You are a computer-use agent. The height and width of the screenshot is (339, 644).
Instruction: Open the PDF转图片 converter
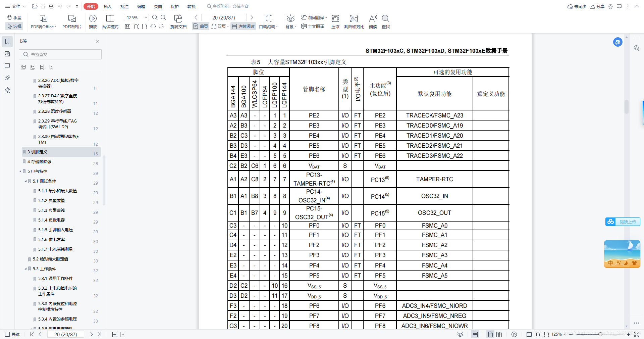(72, 22)
